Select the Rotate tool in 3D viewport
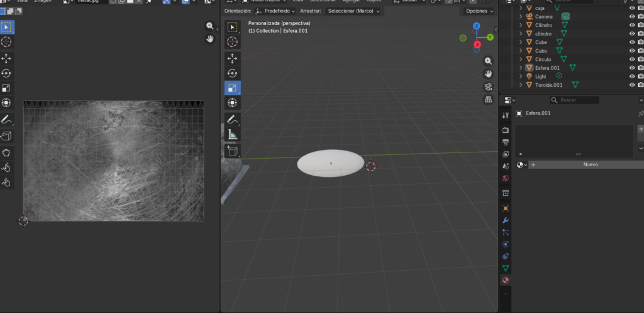 233,73
